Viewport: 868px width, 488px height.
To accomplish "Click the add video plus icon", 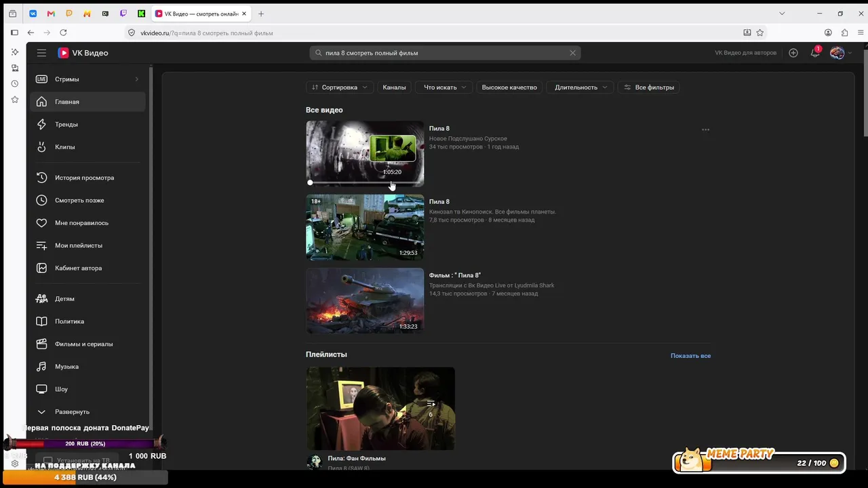I will click(x=793, y=53).
